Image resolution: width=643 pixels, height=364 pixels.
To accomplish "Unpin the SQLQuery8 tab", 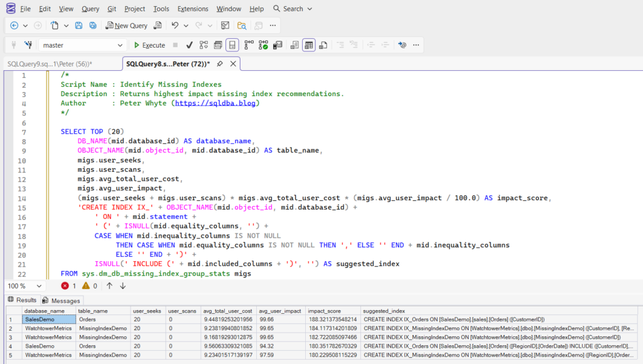I will click(221, 63).
